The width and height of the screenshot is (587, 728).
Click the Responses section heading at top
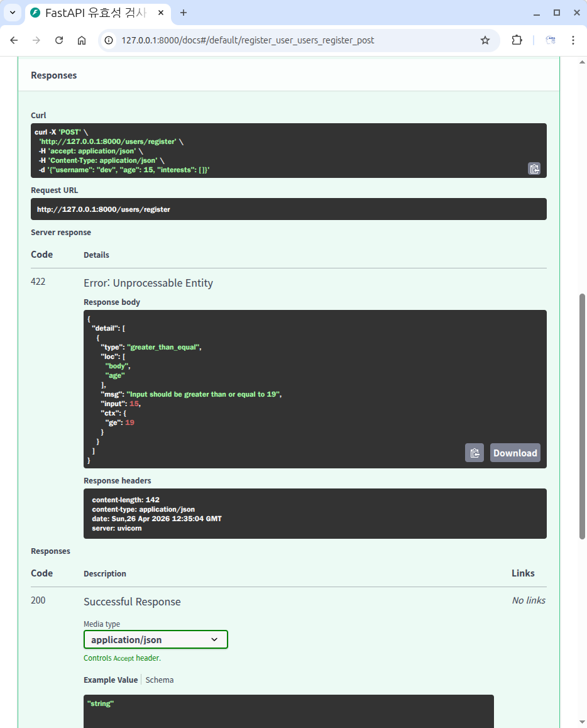click(x=54, y=75)
